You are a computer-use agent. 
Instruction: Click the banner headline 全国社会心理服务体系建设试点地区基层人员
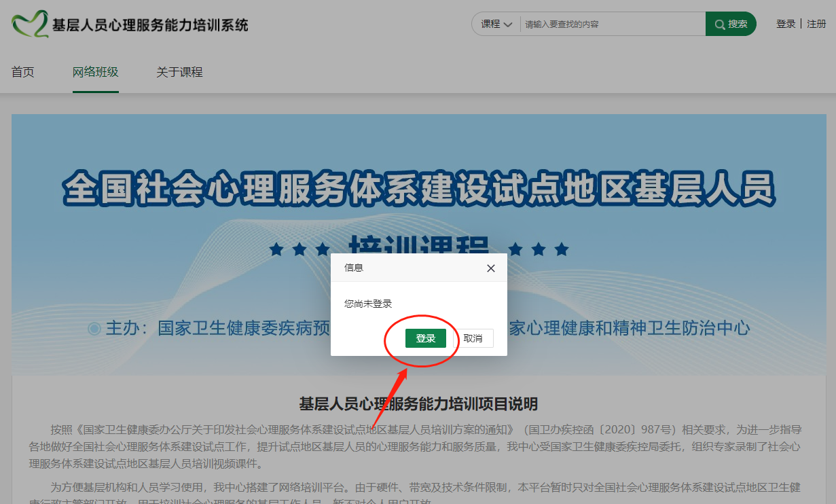pos(418,189)
